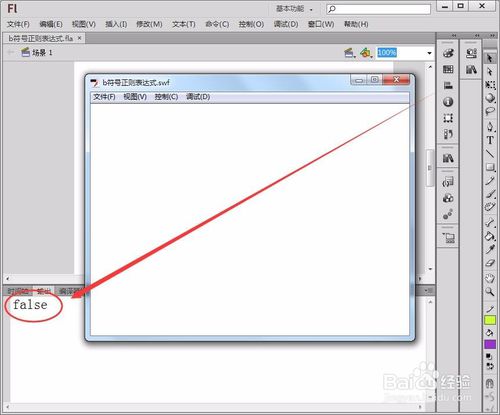Open the Motion Presets panel icon

(448, 214)
